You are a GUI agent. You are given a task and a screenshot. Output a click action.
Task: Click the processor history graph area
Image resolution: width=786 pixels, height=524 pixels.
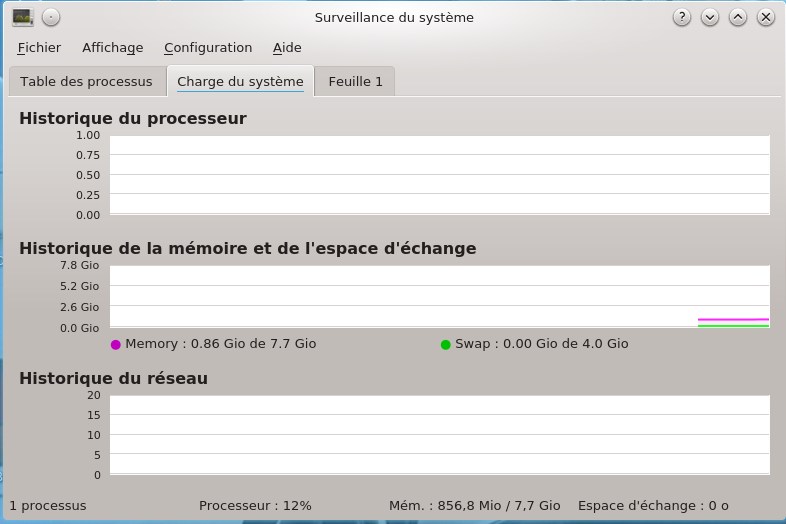pyautogui.click(x=440, y=175)
